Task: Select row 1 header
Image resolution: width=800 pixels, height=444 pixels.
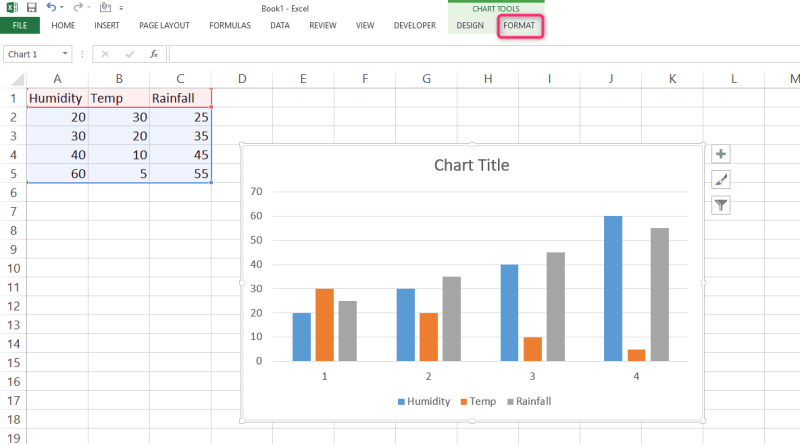Action: (13, 98)
